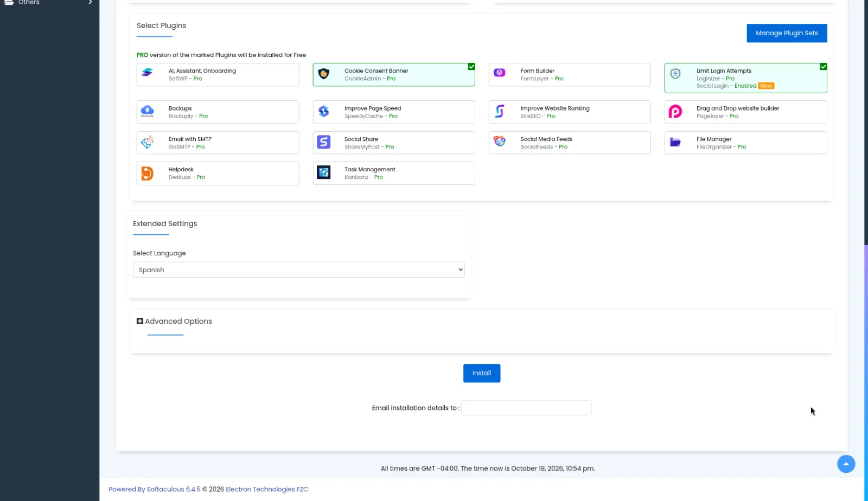The width and height of the screenshot is (868, 501).
Task: Click the Social Media Feeds label
Action: click(x=546, y=139)
